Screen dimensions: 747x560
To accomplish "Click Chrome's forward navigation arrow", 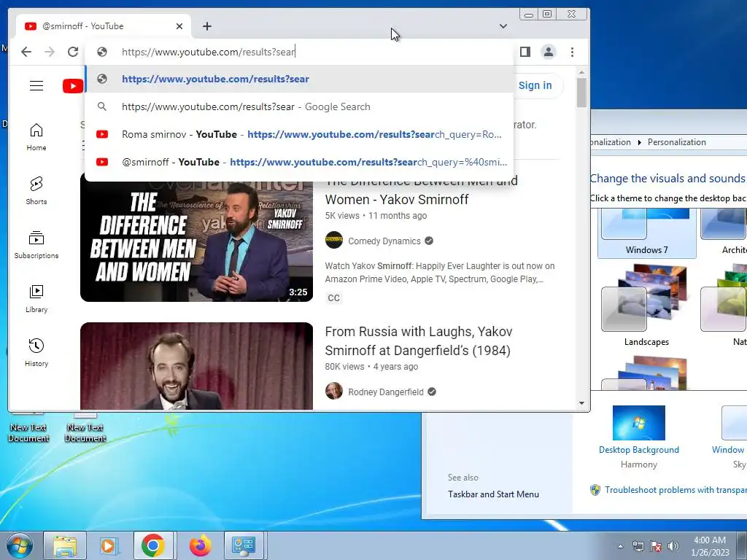I will pyautogui.click(x=50, y=52).
